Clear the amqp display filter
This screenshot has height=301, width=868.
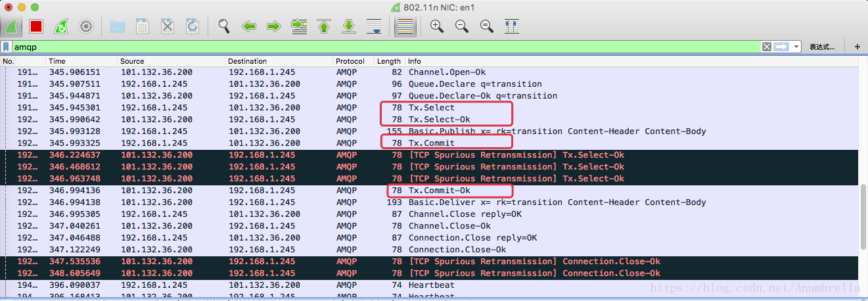coord(767,47)
